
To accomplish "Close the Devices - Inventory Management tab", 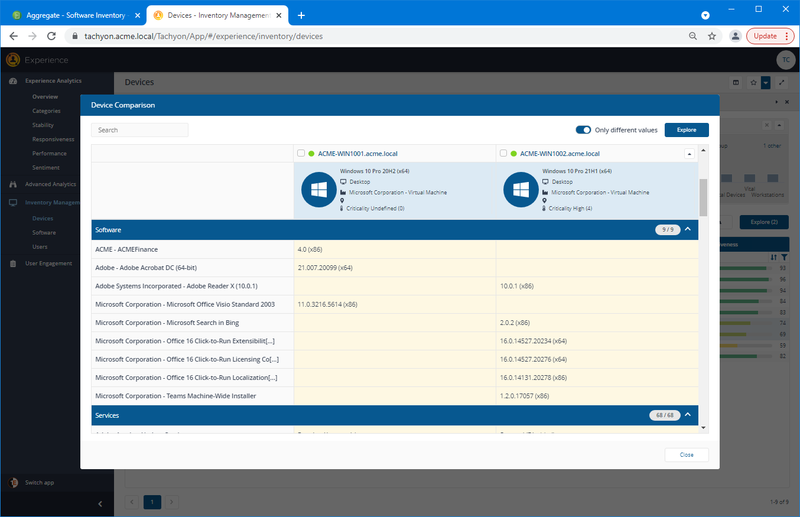I will pyautogui.click(x=279, y=15).
